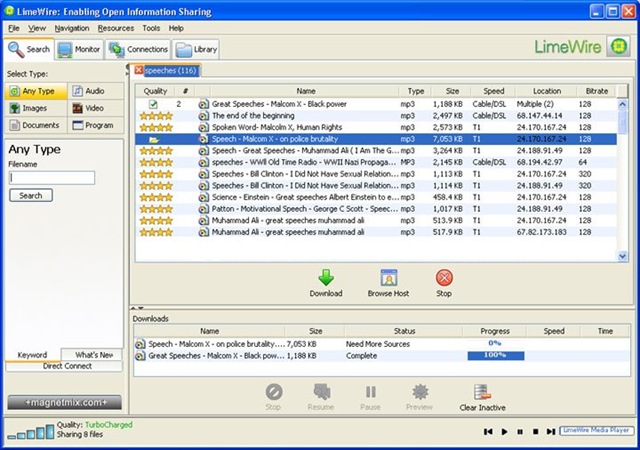Click the Search button under Filename
Image resolution: width=640 pixels, height=450 pixels.
click(x=30, y=195)
